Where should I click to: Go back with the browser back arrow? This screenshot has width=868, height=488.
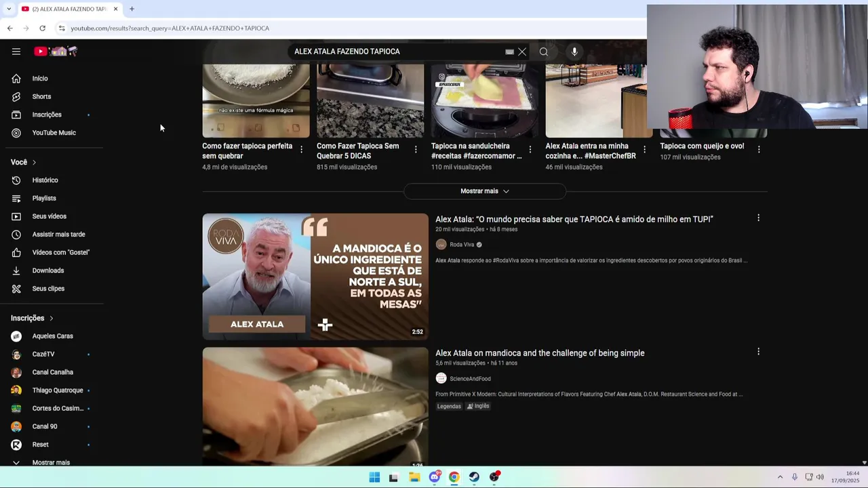coord(9,28)
